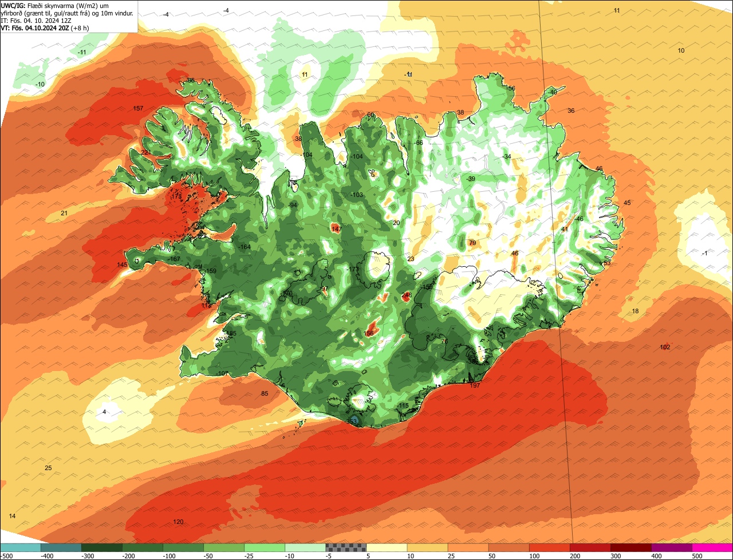Click the map value '79' in the eastern highlands
Viewport: 733px width, 560px height.
point(472,243)
